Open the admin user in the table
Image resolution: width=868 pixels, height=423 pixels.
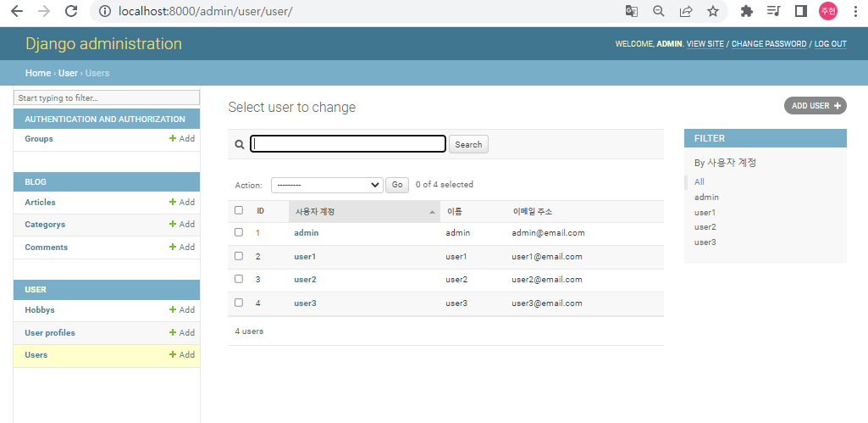pyautogui.click(x=306, y=233)
